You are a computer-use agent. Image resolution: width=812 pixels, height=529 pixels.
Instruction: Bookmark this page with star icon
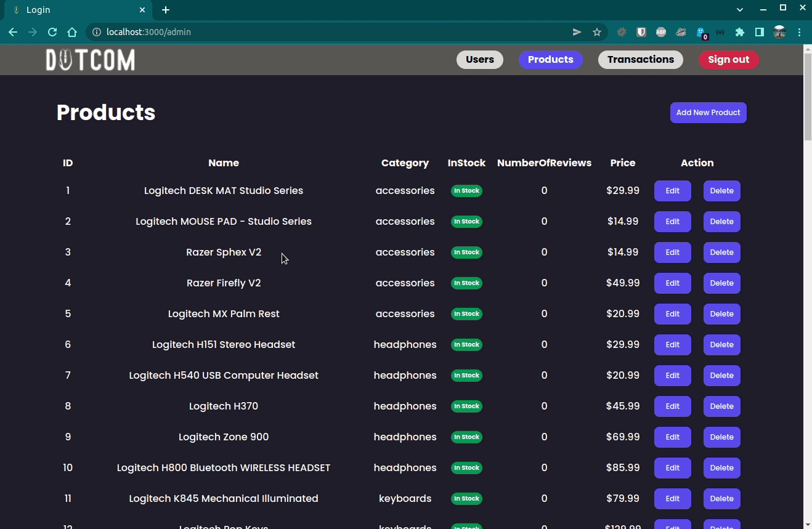[597, 32]
